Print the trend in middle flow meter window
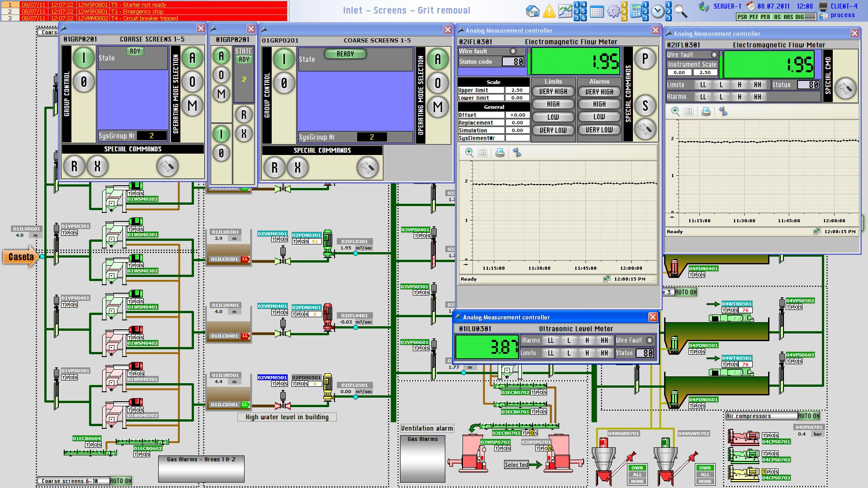This screenshot has width=868, height=488. pos(500,153)
